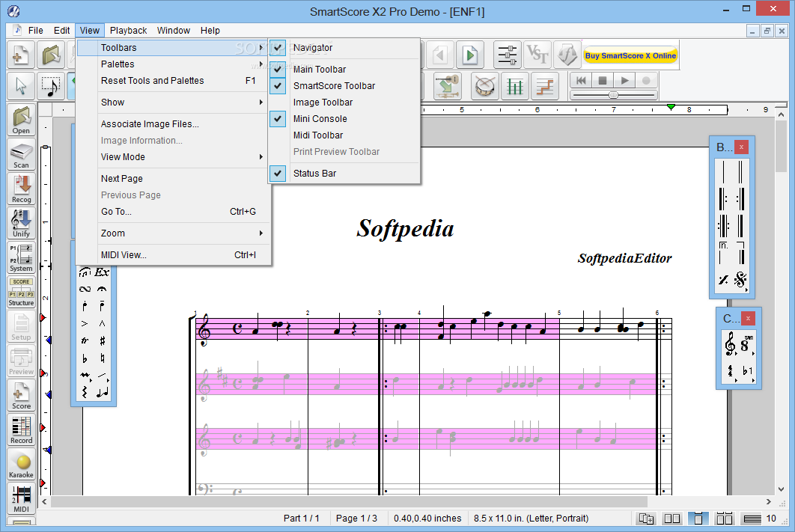Expand the Show submenu

click(172, 103)
